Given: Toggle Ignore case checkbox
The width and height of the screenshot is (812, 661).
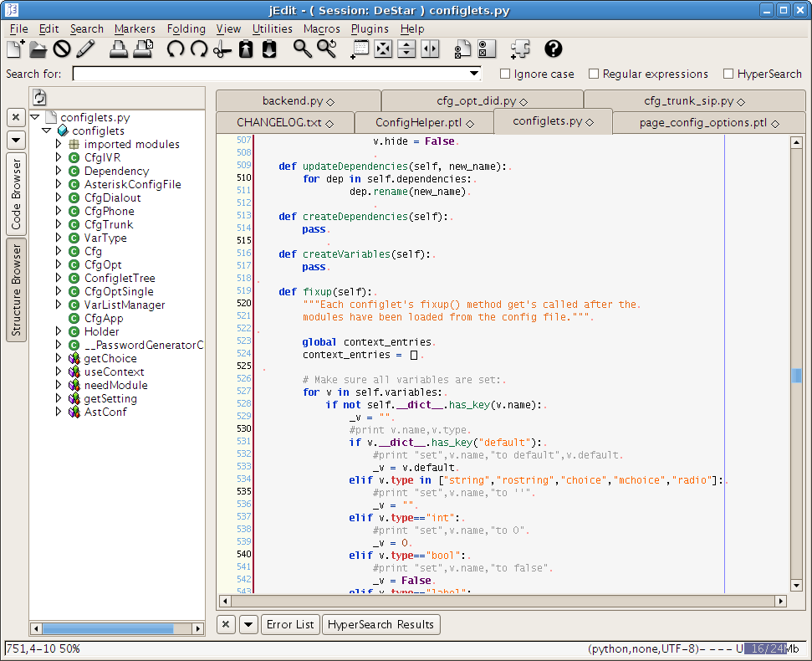Looking at the screenshot, I should point(505,74).
